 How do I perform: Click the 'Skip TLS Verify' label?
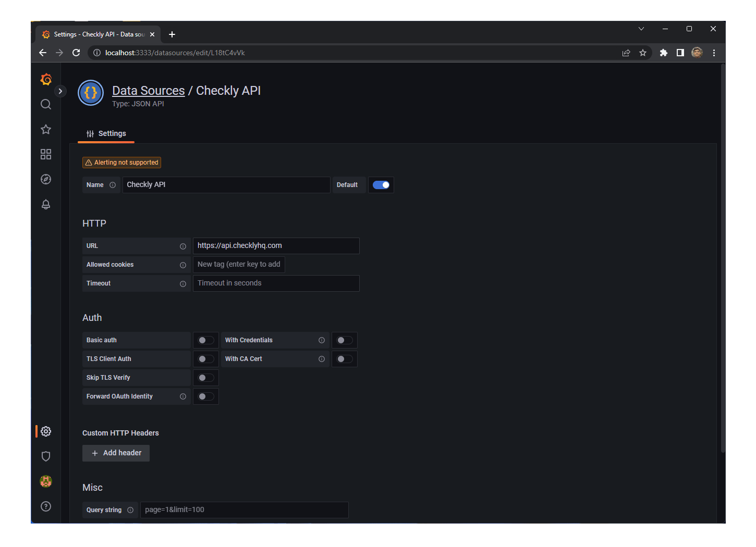(x=108, y=378)
